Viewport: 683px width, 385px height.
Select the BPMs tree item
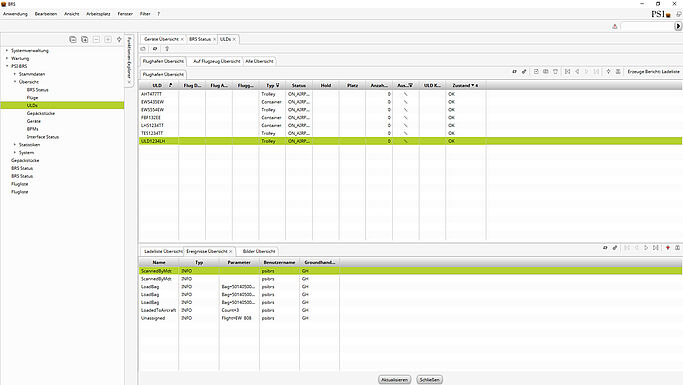(33, 129)
